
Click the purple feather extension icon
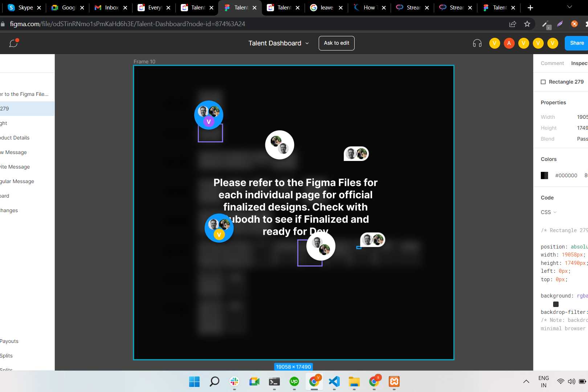[560, 24]
